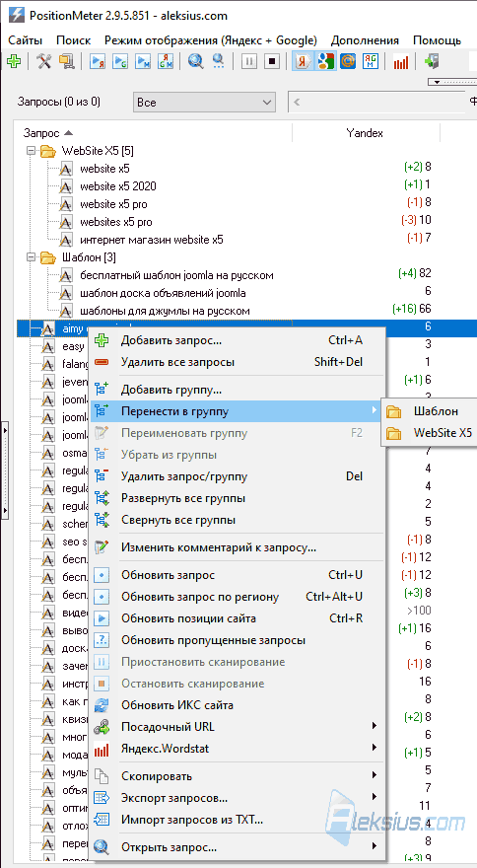The width and height of the screenshot is (477, 868).
Task: Open the Яндекс.Wordstat submenu
Action: [x=238, y=749]
